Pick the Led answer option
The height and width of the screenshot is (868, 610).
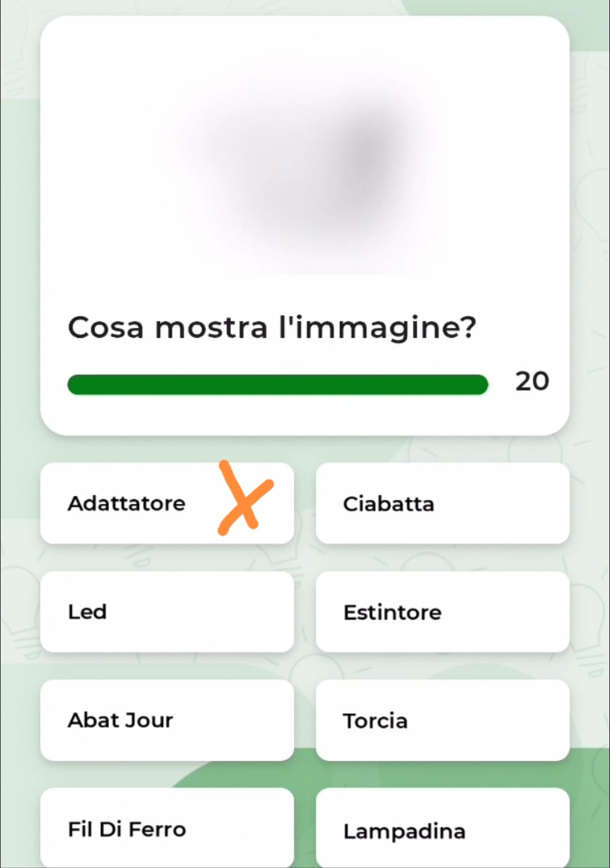click(167, 612)
